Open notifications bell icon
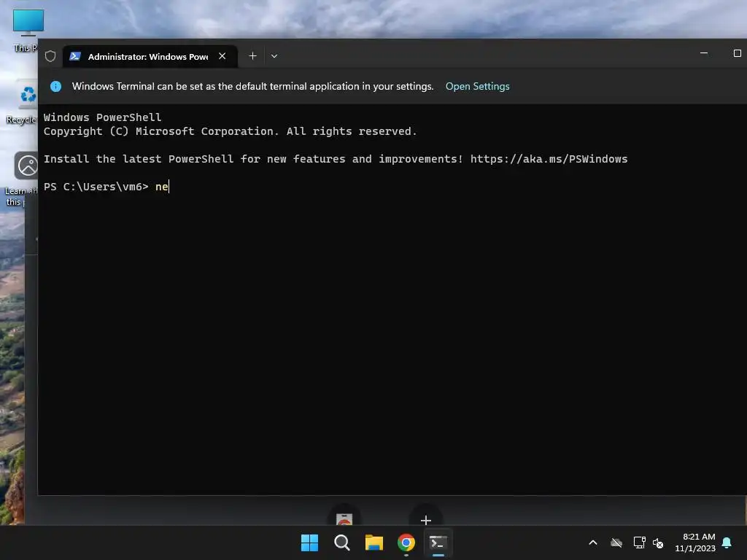Screen dimensions: 747x560 (727, 542)
